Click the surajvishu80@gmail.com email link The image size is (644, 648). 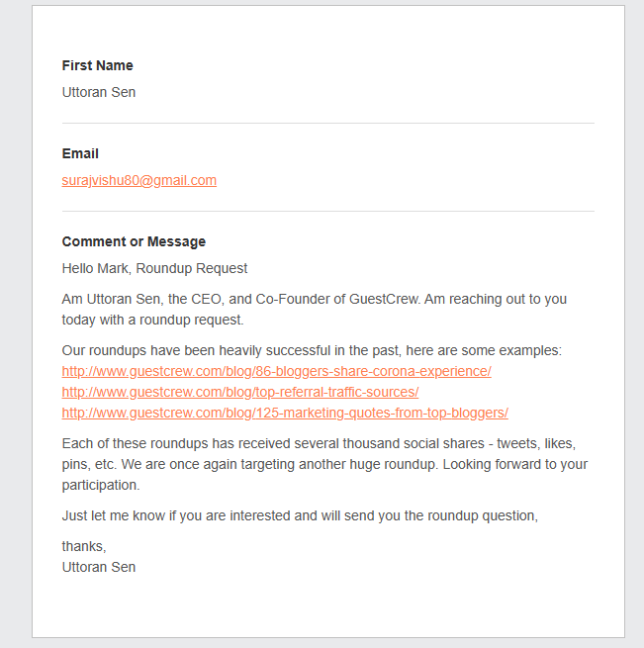tap(138, 181)
